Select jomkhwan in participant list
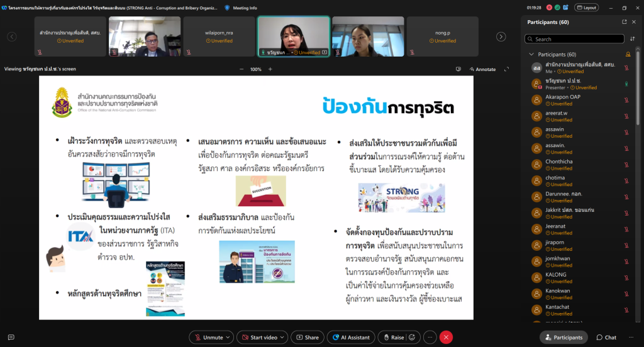 tap(580, 261)
